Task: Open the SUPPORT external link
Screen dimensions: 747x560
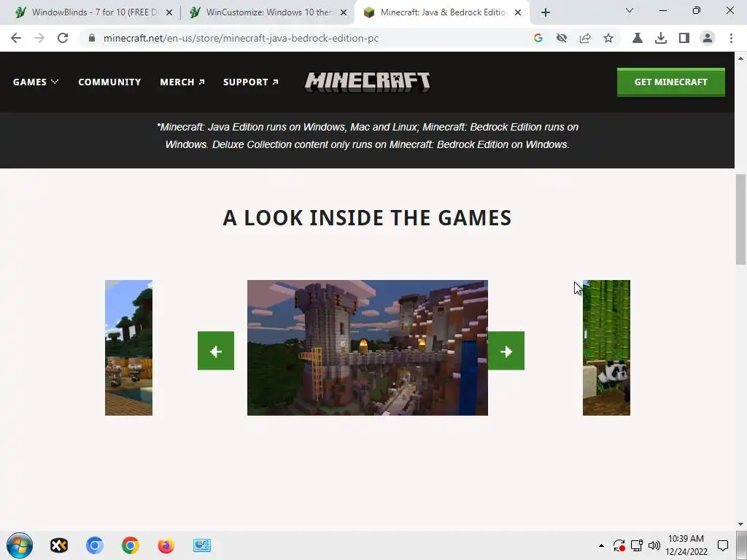Action: (251, 82)
